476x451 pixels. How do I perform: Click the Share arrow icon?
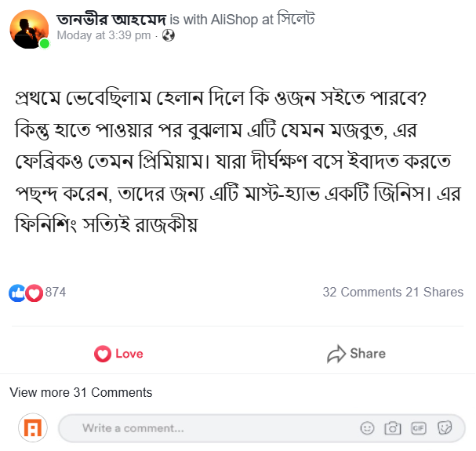pos(336,354)
